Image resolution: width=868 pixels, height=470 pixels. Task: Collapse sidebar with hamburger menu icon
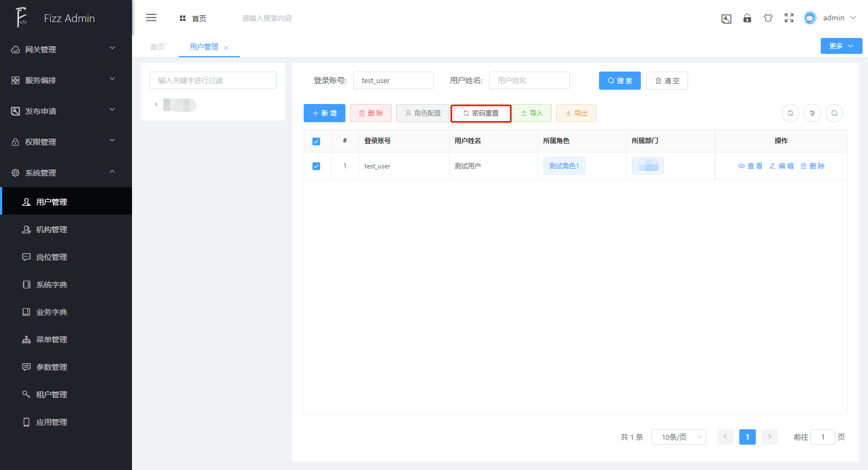(151, 18)
